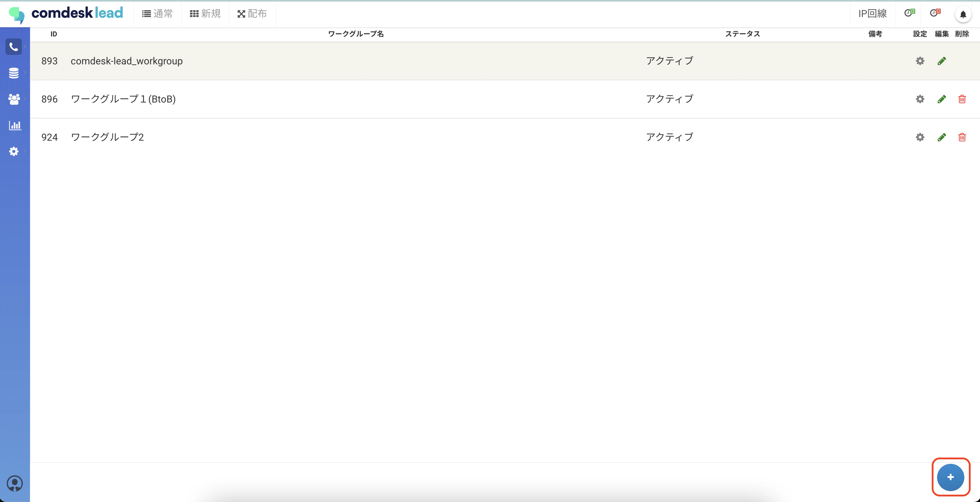Screen dimensions: 980x502
Task: Click the ワークグループ名 column header
Action: [x=356, y=34]
